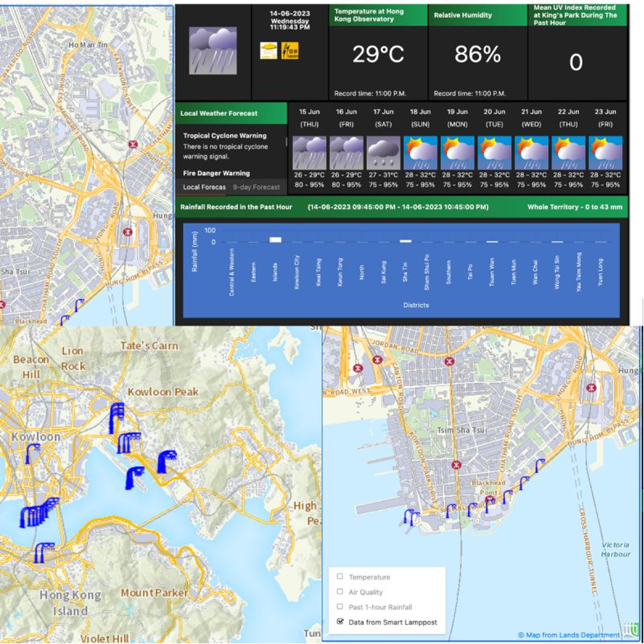Click the Sha Tin rainfall bar in chart
Screen dimensions: 644x644
tap(405, 241)
